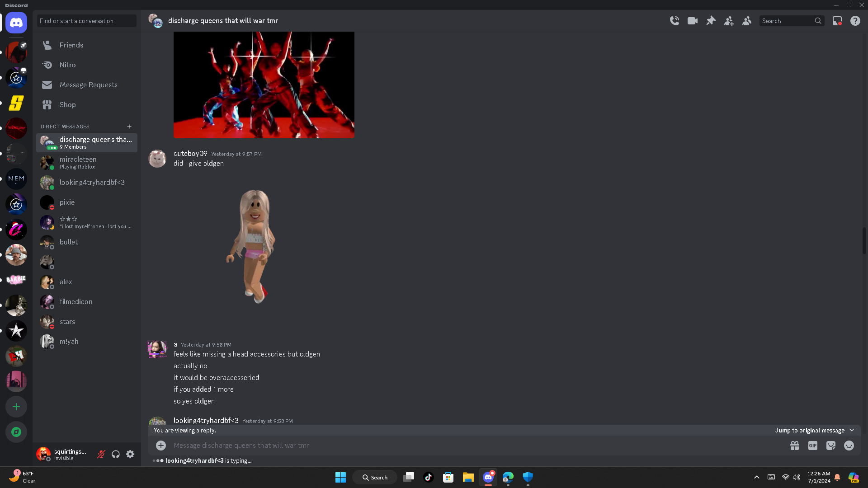
Task: Add a Server with the plus button
Action: click(16, 407)
